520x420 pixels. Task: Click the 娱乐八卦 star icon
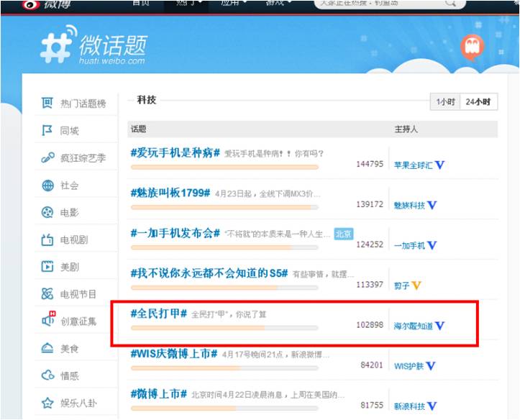(47, 403)
